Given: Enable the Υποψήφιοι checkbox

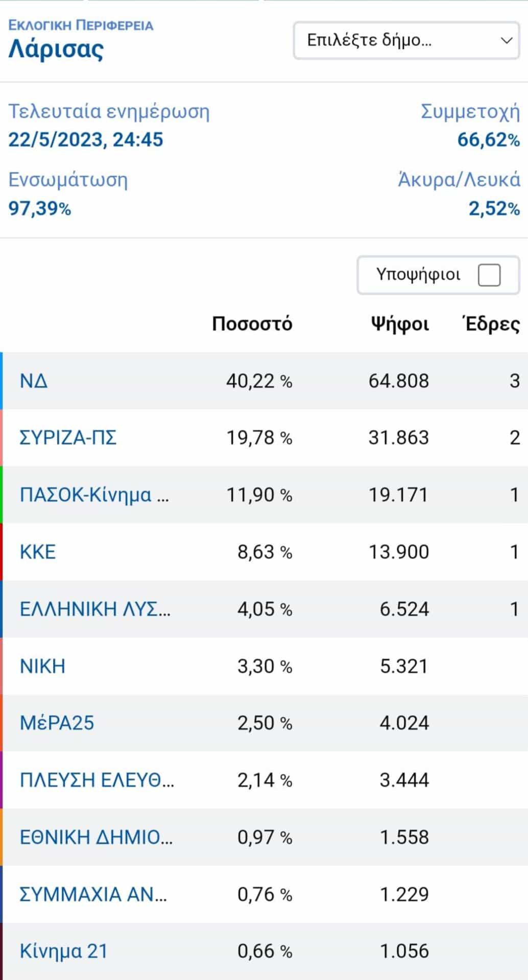Looking at the screenshot, I should 489,275.
